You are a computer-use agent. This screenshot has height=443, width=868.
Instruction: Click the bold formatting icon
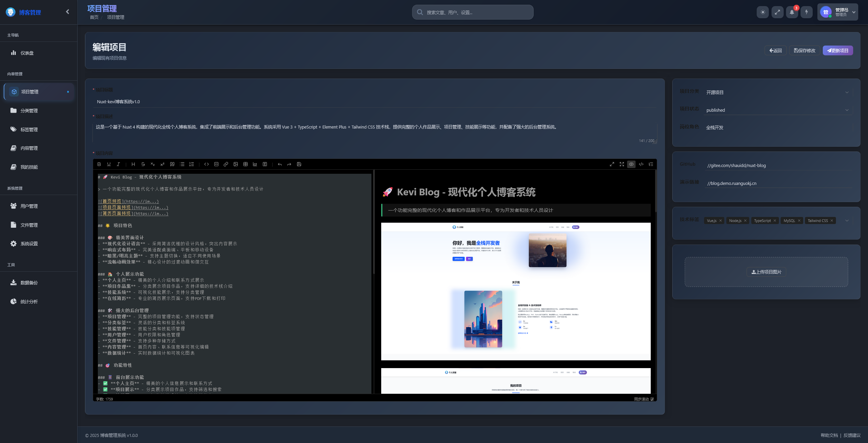[99, 164]
